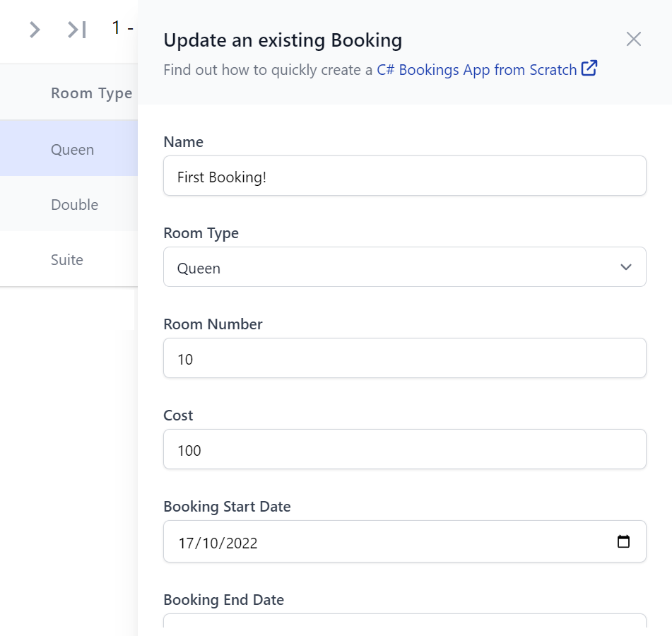This screenshot has width=672, height=636.
Task: Open the external link icon after Scratch
Action: (x=589, y=68)
